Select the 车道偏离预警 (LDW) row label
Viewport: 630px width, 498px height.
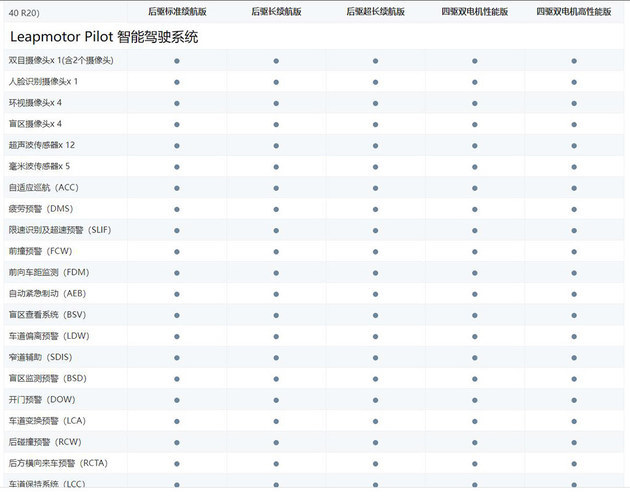coord(49,336)
